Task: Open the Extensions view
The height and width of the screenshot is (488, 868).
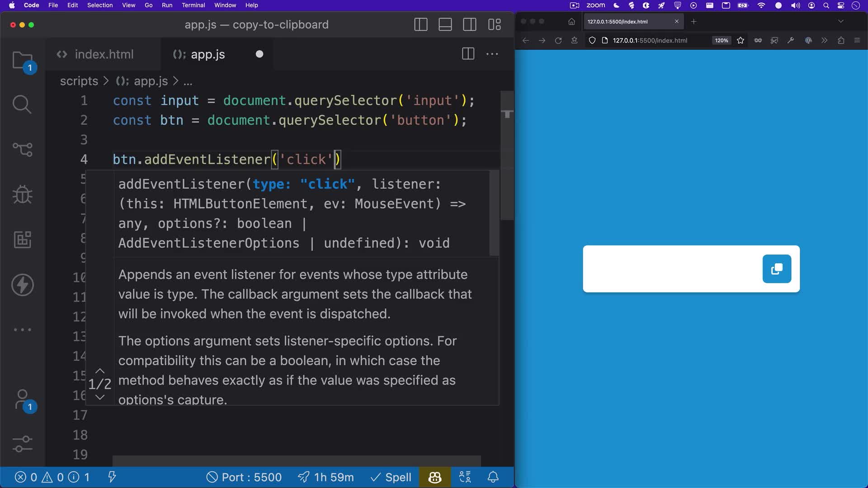Action: [x=22, y=239]
